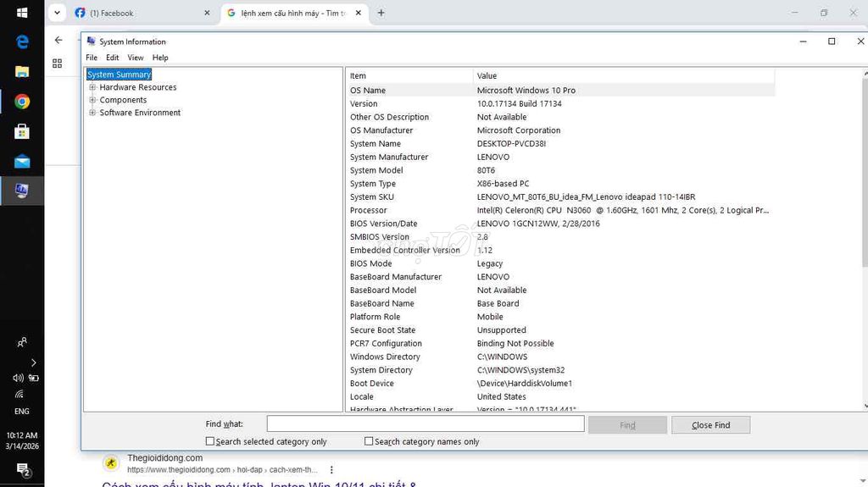Open the volume speaker tray icon

(18, 378)
